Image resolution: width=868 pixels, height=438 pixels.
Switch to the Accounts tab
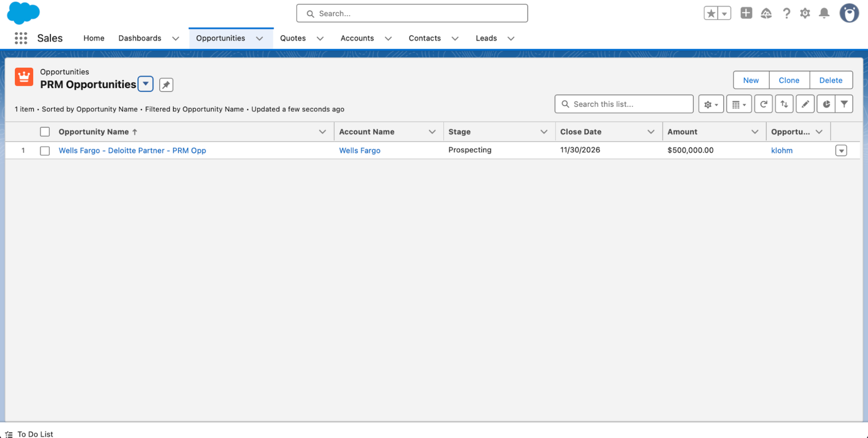pyautogui.click(x=357, y=38)
